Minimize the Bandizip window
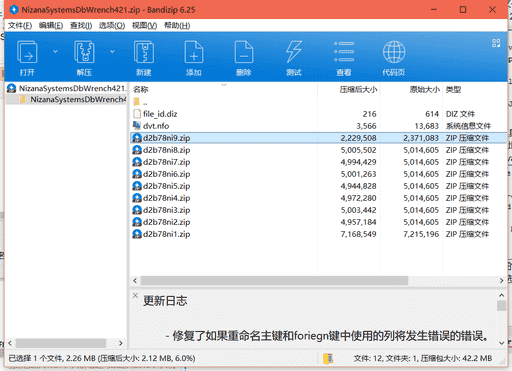Screen dimensions: 512x371 pyautogui.click(x=434, y=10)
